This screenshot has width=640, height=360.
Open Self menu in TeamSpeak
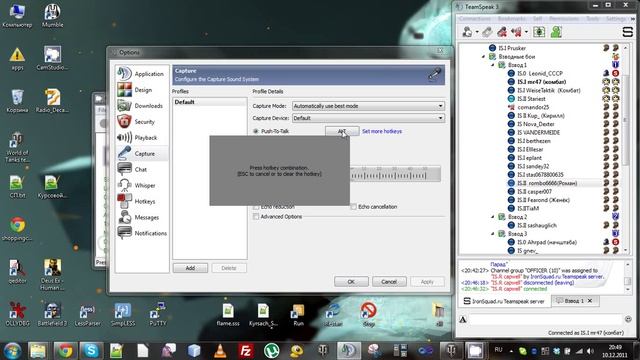coord(537,19)
